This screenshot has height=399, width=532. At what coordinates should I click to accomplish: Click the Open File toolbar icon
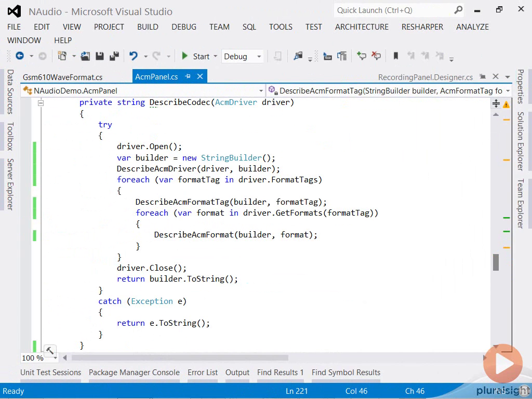(85, 56)
